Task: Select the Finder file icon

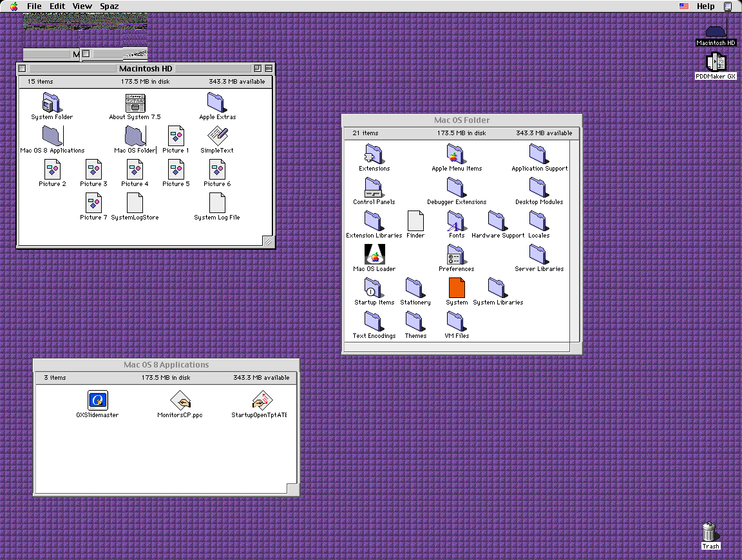Action: coord(415,221)
